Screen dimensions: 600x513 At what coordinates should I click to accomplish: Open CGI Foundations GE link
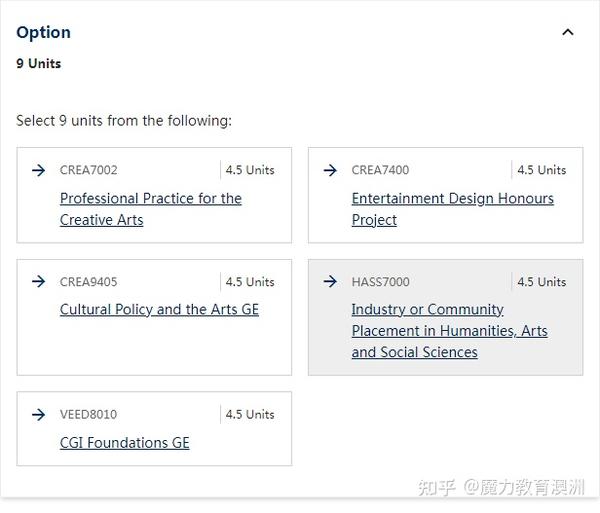tap(124, 443)
